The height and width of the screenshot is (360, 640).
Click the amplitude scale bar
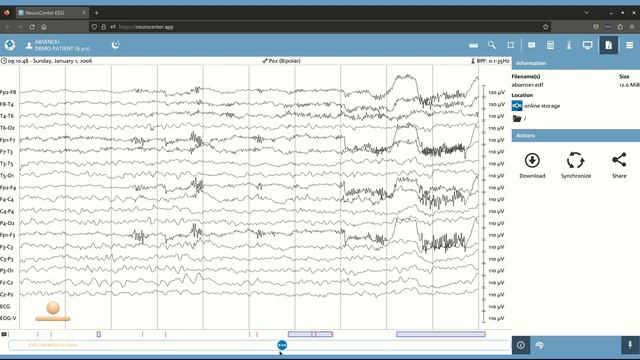point(484,204)
